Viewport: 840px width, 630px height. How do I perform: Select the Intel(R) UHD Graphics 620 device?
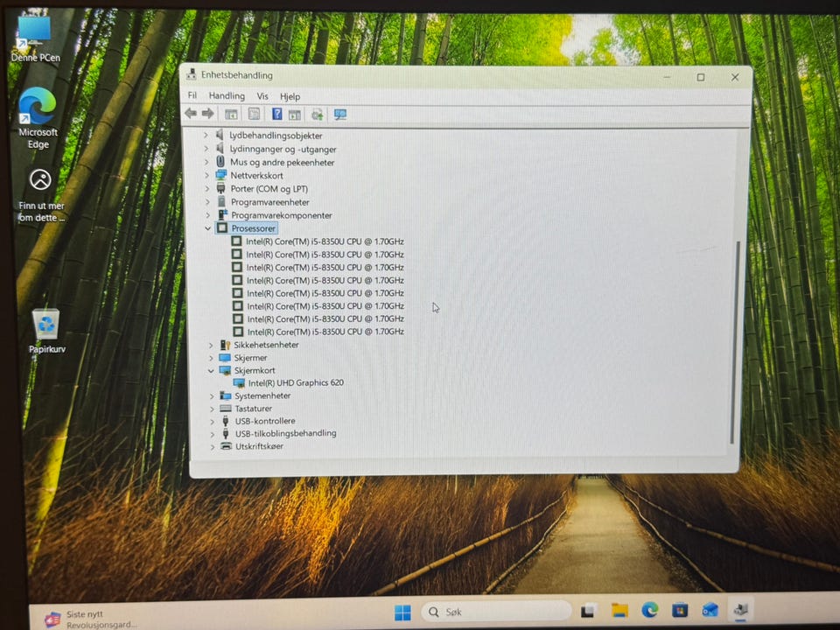tap(296, 382)
